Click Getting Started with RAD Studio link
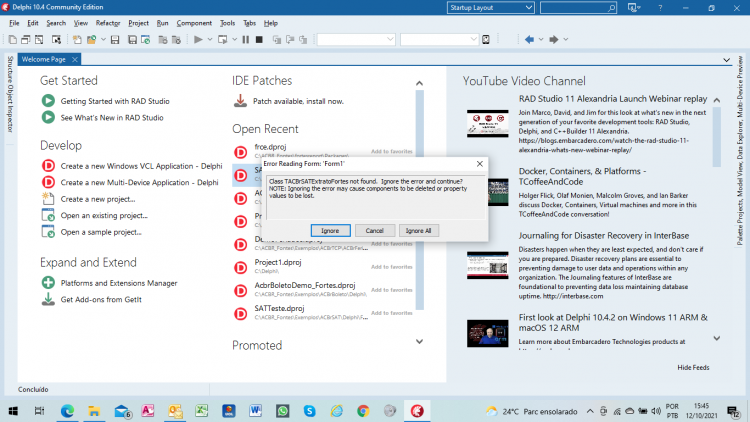 [115, 101]
